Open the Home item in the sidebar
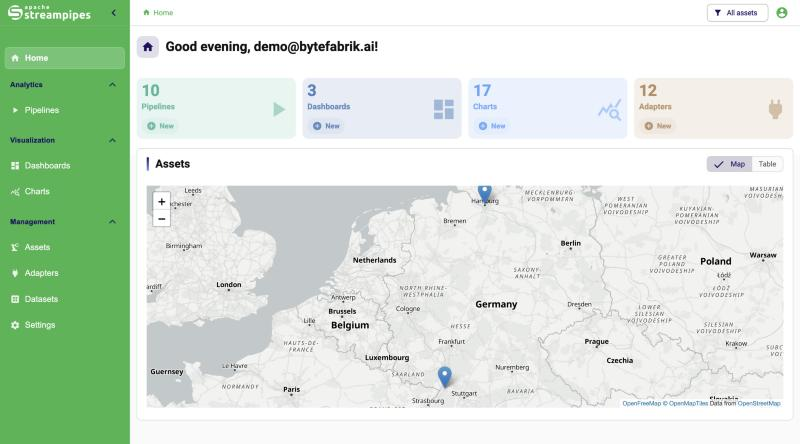 (x=65, y=58)
